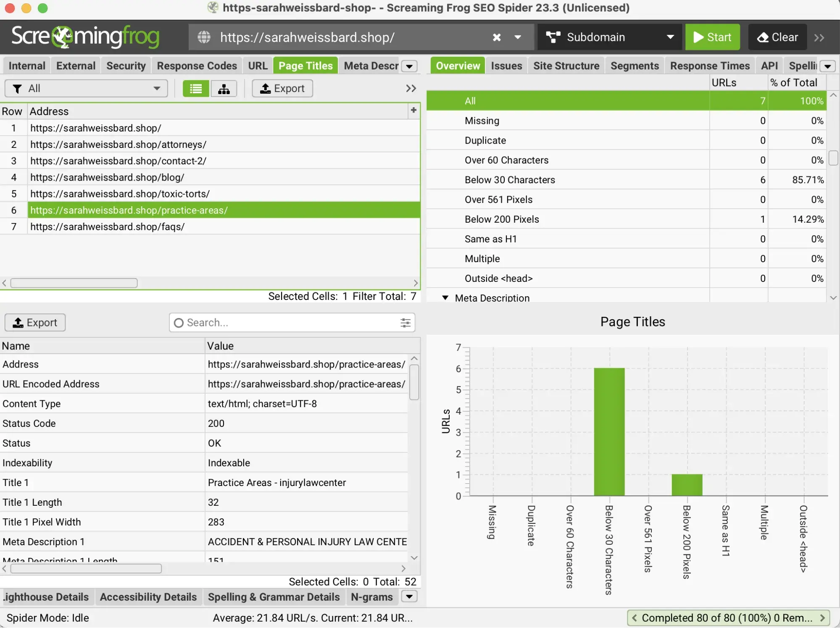Switch to tree view
Viewport: 840px width, 628px height.
224,89
